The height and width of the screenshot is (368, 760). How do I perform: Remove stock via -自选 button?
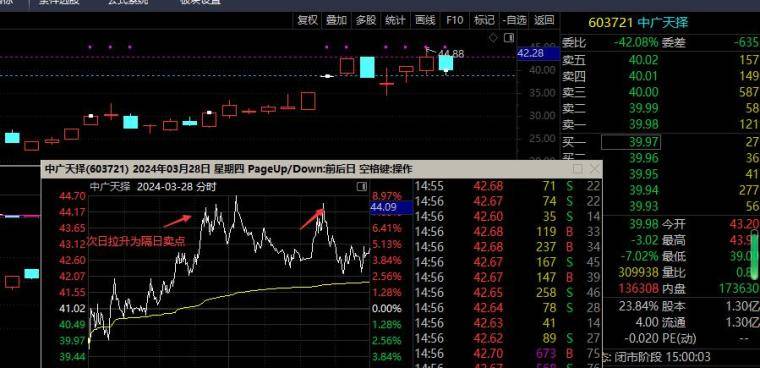click(x=515, y=20)
